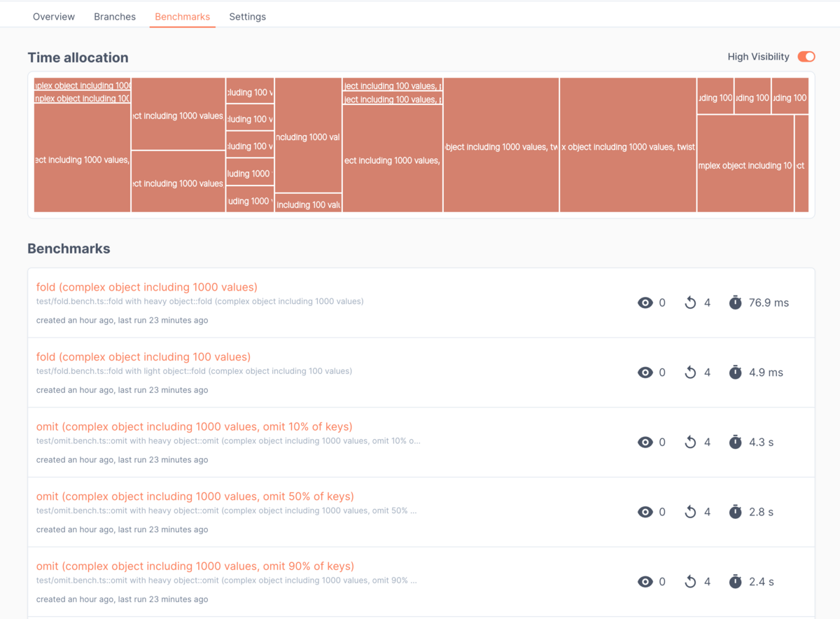Open fold (complex object including 100 values) benchmark
Viewport: 840px width, 619px height.
(x=143, y=356)
